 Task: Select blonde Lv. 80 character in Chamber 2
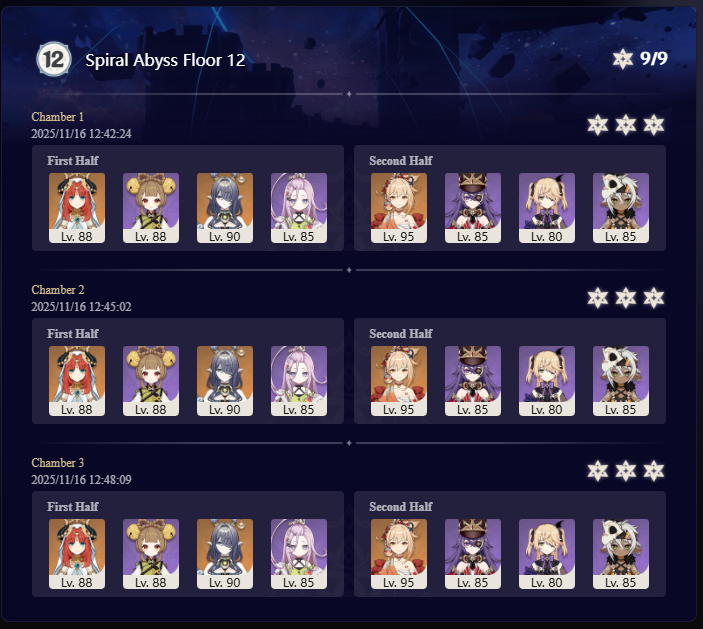coord(547,381)
